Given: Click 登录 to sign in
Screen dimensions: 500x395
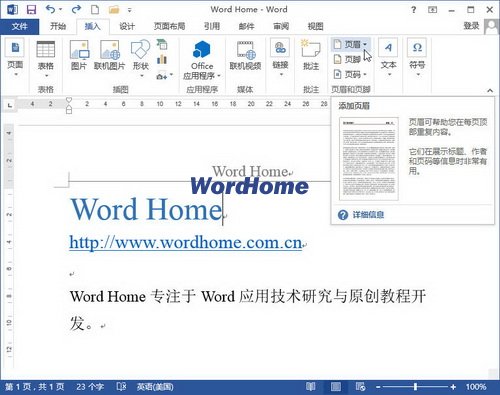Looking at the screenshot, I should tap(471, 26).
